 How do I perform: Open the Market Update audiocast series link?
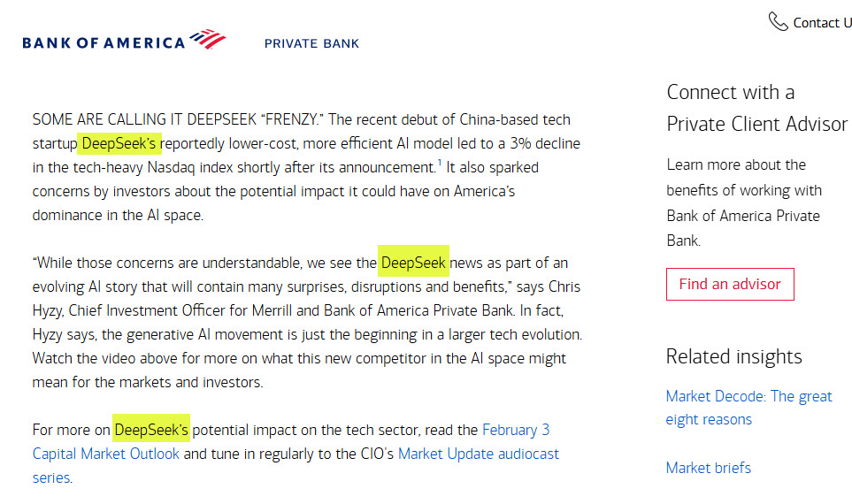point(296,465)
